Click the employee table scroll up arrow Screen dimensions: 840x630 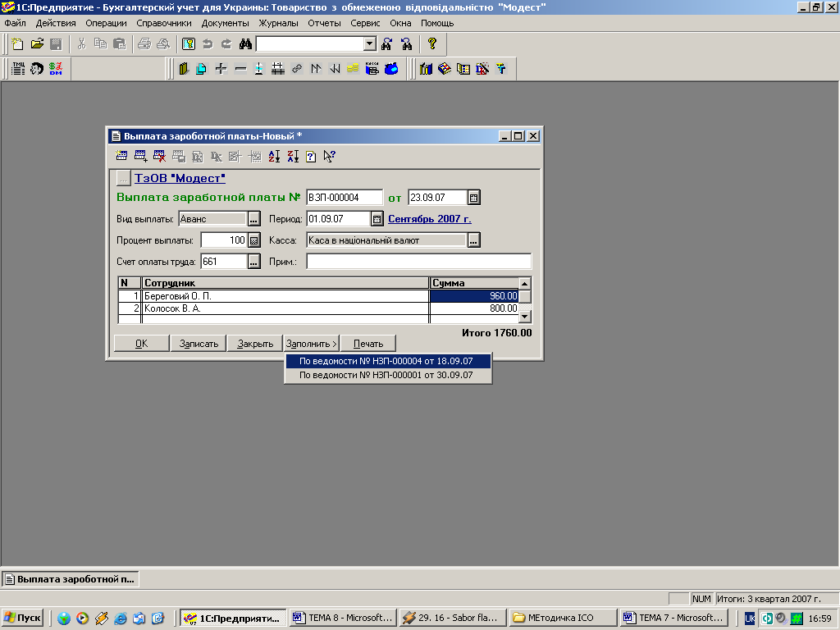[x=524, y=283]
